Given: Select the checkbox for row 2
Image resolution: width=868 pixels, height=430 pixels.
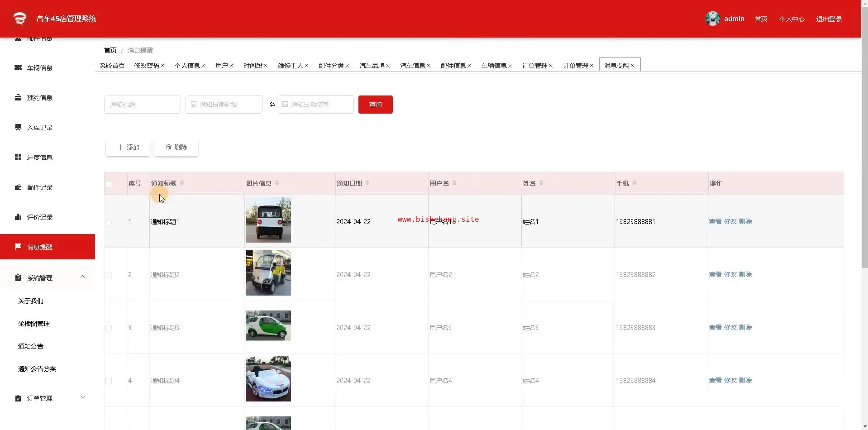Looking at the screenshot, I should [x=109, y=275].
